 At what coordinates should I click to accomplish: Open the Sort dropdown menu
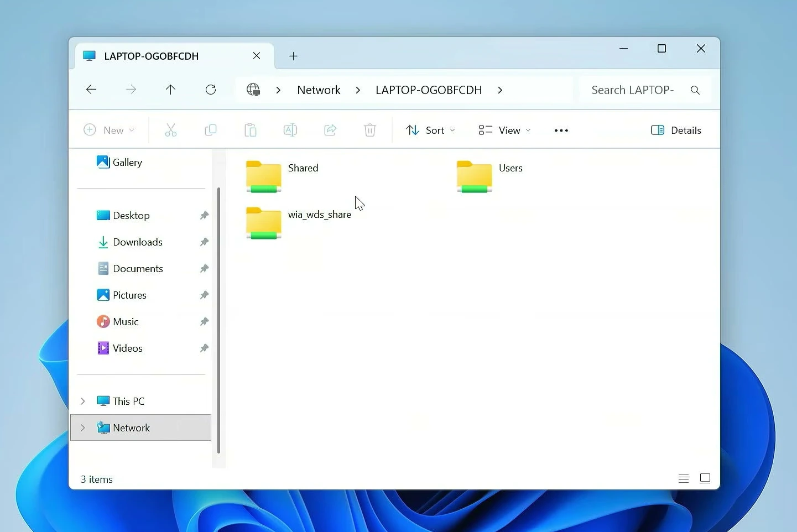click(431, 131)
